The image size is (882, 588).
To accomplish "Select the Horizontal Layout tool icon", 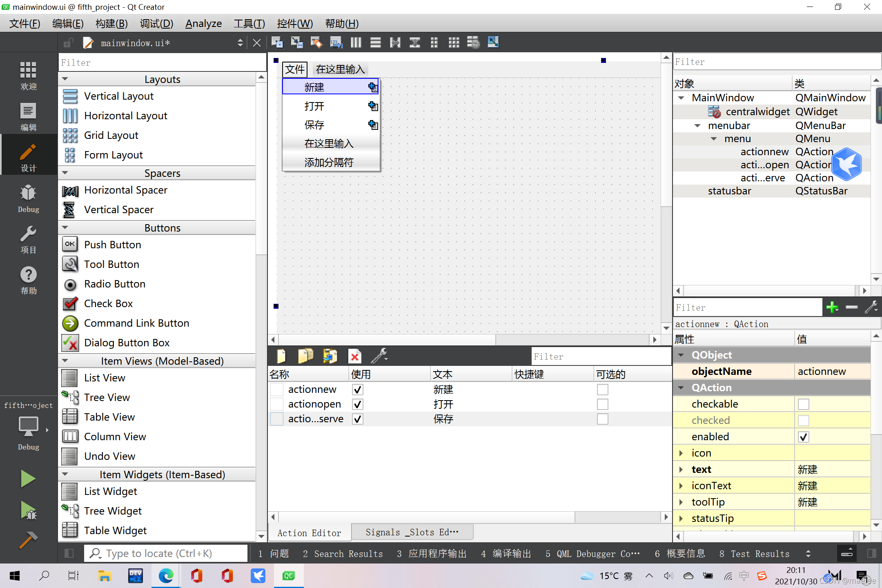I will pyautogui.click(x=71, y=116).
